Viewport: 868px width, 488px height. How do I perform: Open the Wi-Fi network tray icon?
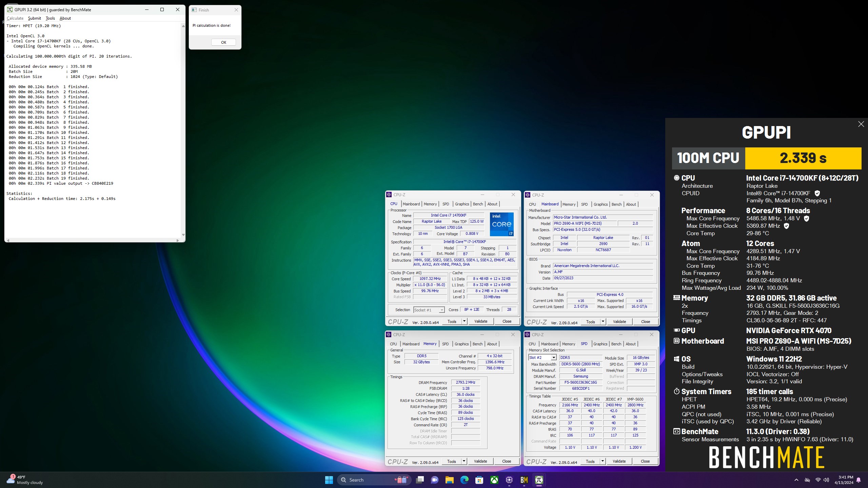click(818, 480)
